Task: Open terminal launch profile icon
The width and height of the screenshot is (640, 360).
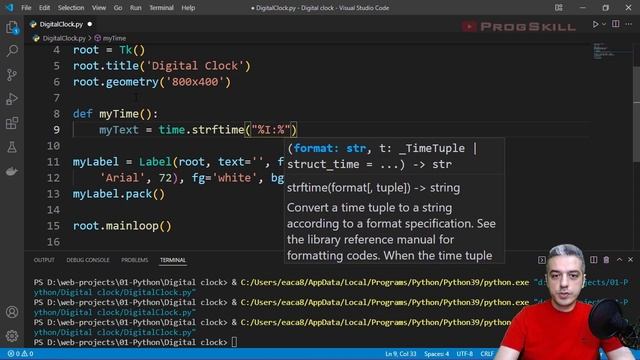Action: (542, 260)
